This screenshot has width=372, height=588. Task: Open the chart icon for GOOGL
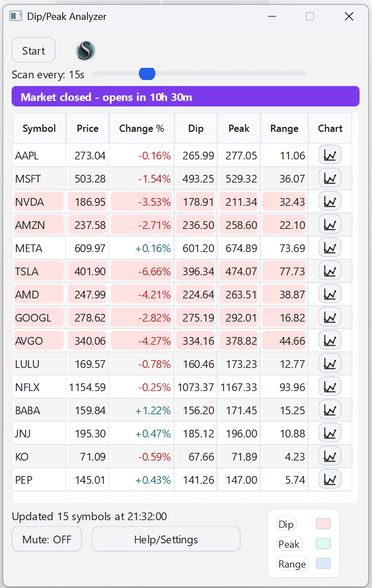[330, 318]
